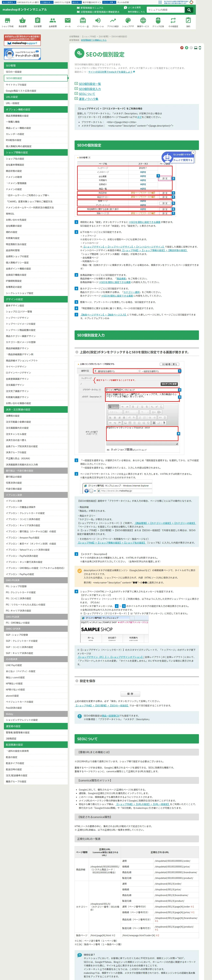The height and width of the screenshot is (980, 212).
Task: Select イプシロン決済 item in sidebar
Action: [x=36, y=501]
